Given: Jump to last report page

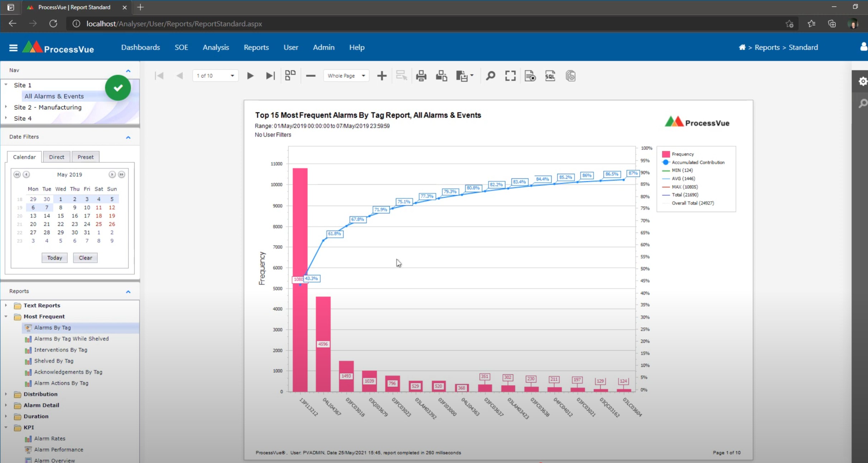Looking at the screenshot, I should (270, 76).
